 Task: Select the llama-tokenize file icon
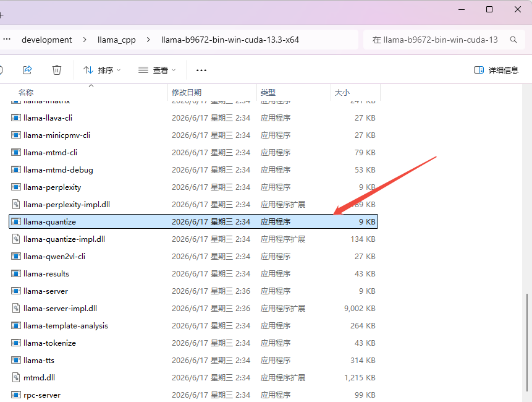(16, 343)
